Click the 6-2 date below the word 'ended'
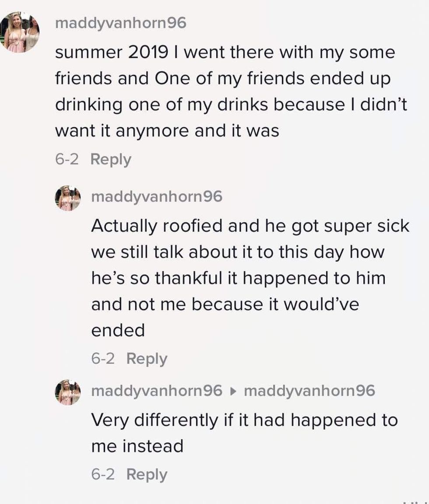 pos(102,359)
